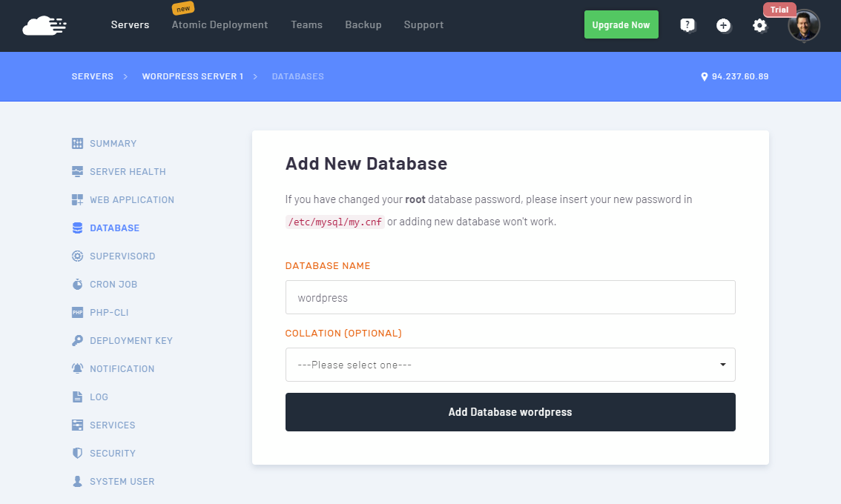Open the Deployment Key icon

pos(78,341)
